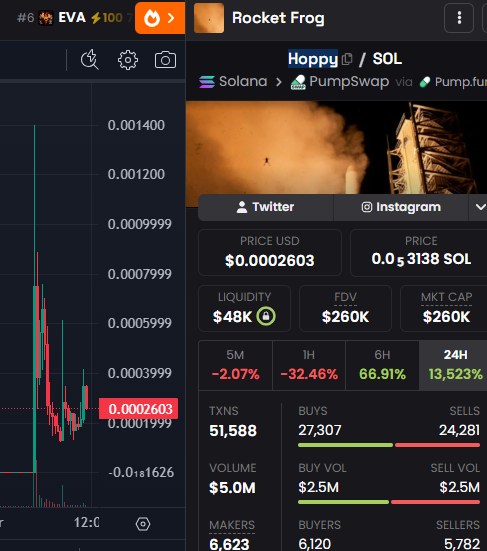The width and height of the screenshot is (487, 551).
Task: Click the VOLUME $5.0M value
Action: pyautogui.click(x=232, y=488)
